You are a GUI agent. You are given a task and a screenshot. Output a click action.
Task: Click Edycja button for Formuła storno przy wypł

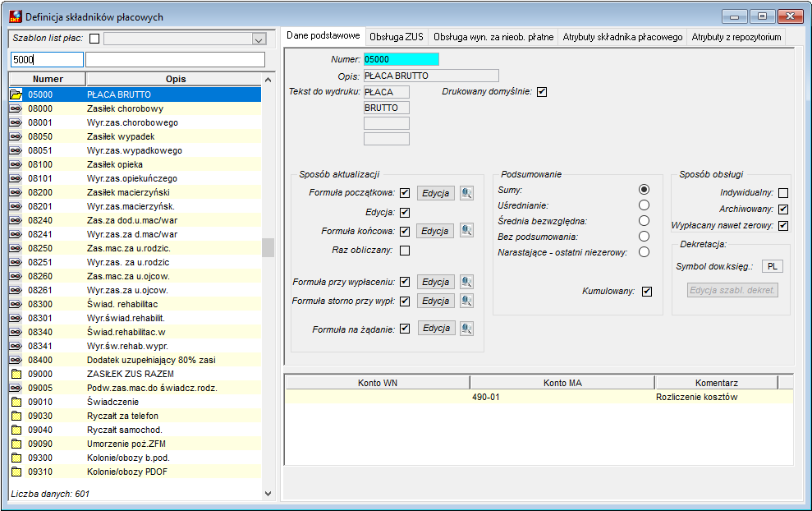click(435, 301)
